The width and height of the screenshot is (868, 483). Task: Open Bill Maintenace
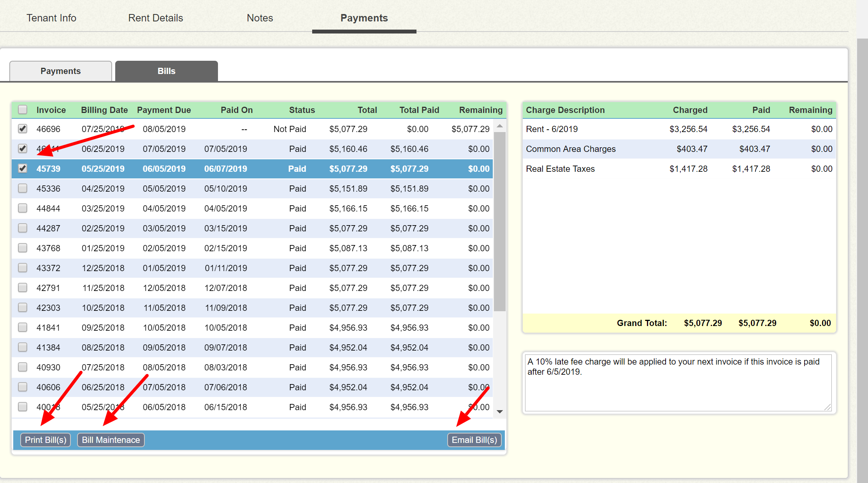pyautogui.click(x=111, y=440)
